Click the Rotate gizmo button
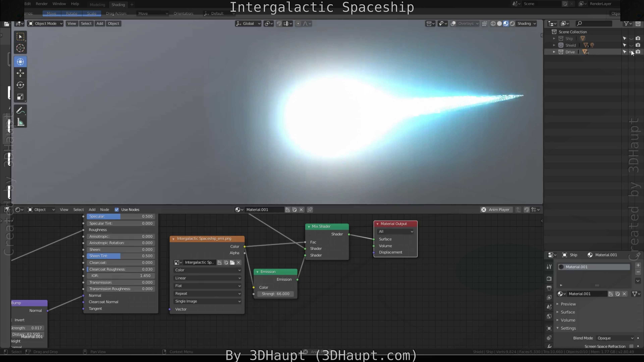 tap(71, 13)
